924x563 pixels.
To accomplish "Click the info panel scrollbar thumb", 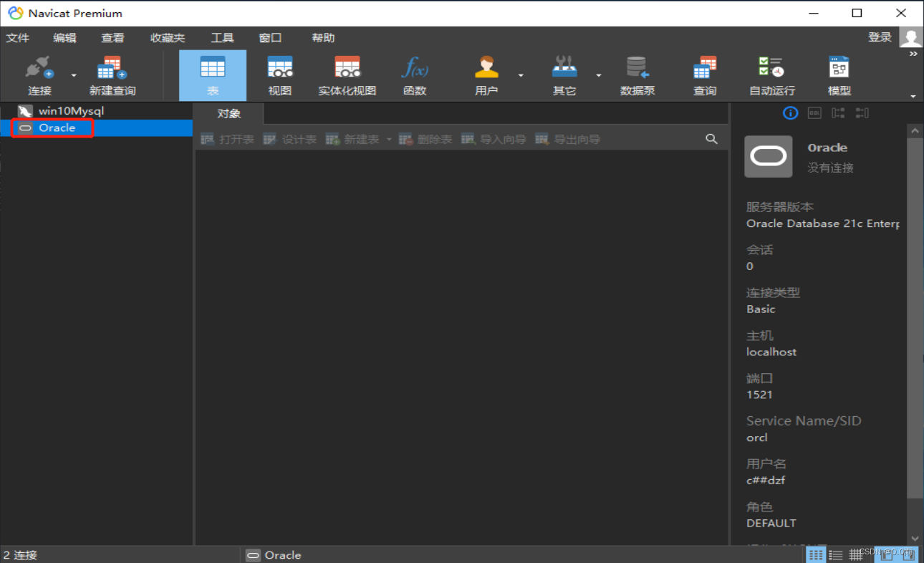I will [915, 317].
